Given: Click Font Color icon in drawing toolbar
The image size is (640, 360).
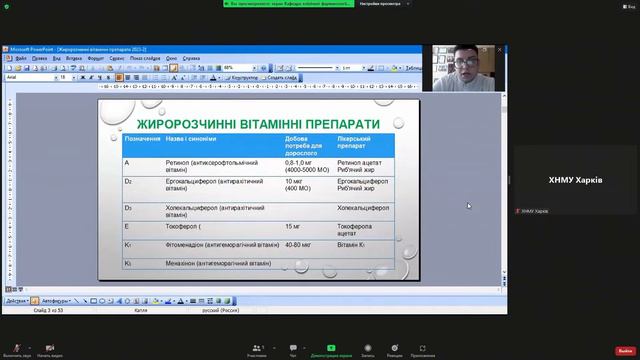Looking at the screenshot, I should pyautogui.click(x=180, y=301).
